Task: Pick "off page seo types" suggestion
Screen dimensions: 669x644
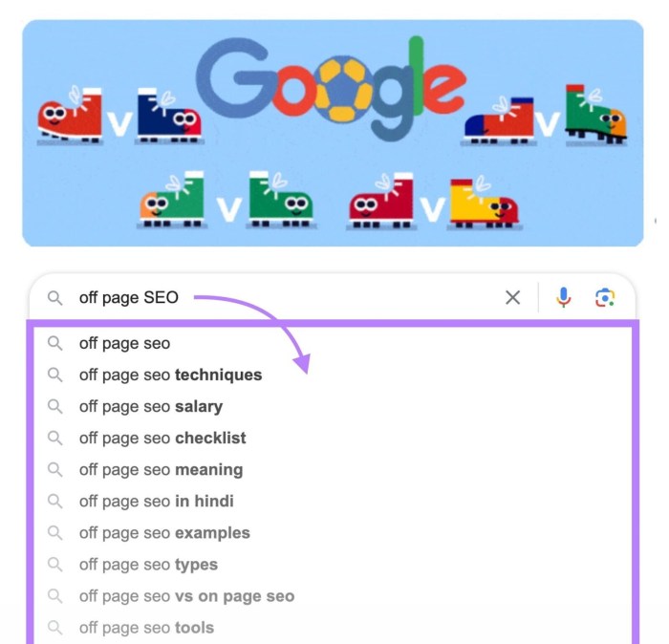Action: tap(148, 564)
